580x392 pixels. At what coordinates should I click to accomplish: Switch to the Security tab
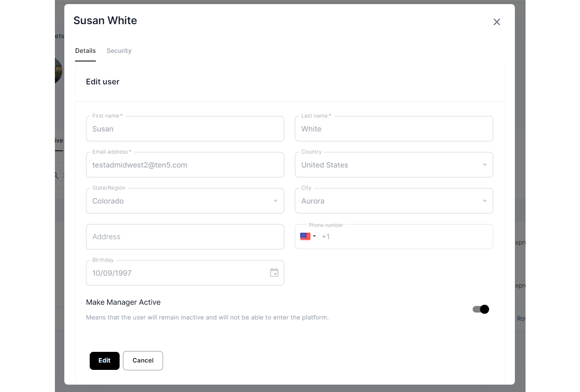(x=119, y=51)
